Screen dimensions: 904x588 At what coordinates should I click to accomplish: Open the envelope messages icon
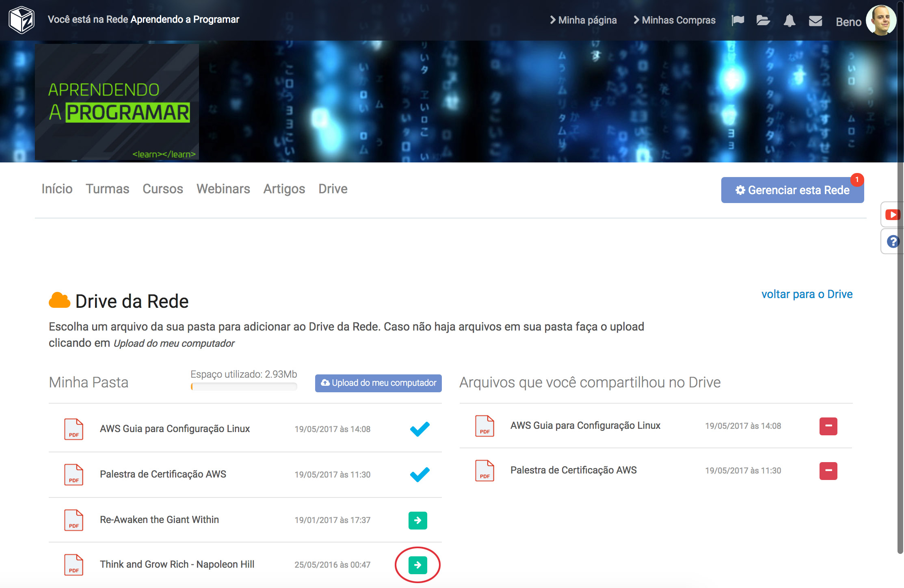click(815, 21)
